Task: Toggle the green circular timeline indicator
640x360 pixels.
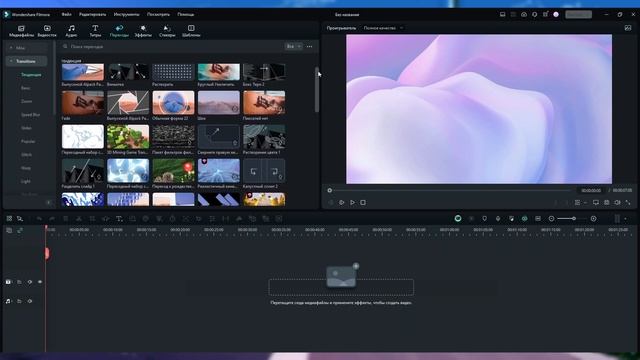Action: (458, 219)
